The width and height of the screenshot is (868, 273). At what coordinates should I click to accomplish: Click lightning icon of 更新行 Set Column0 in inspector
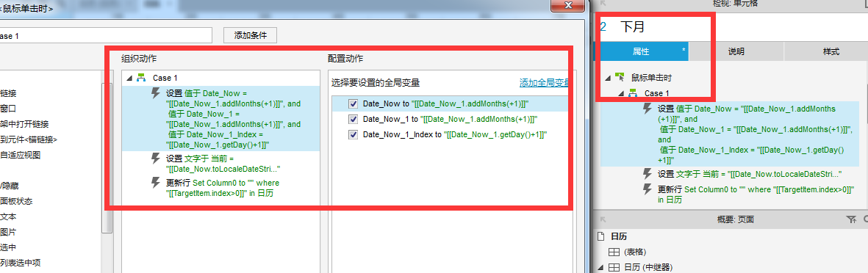648,189
